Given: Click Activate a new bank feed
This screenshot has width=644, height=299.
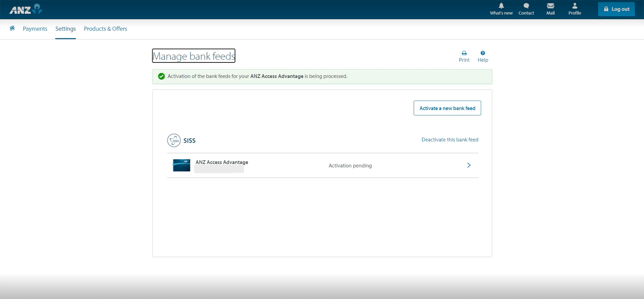Looking at the screenshot, I should tap(447, 108).
